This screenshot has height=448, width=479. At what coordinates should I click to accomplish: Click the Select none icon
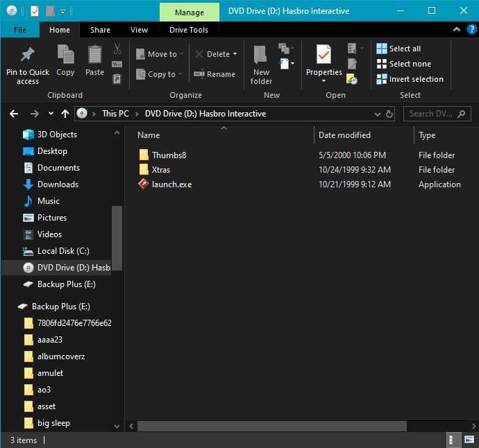[x=382, y=64]
